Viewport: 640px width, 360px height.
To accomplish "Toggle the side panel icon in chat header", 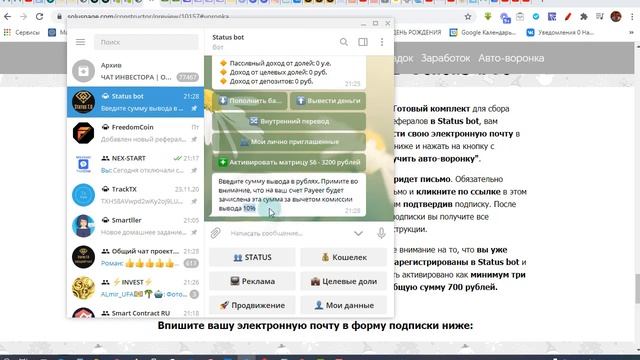I will pos(363,42).
